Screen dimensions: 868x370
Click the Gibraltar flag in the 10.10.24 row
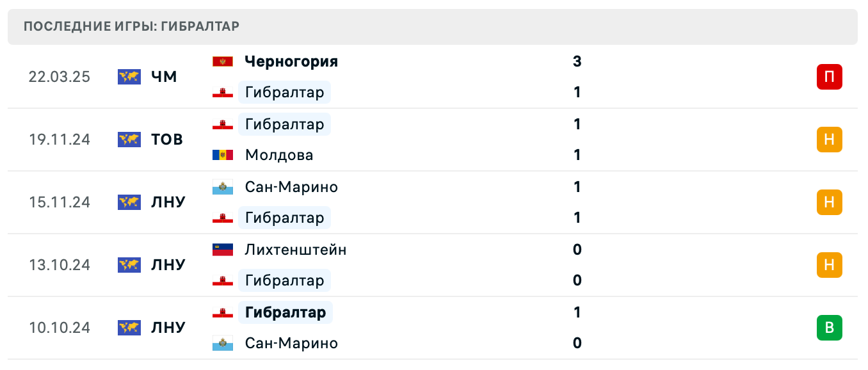[221, 312]
